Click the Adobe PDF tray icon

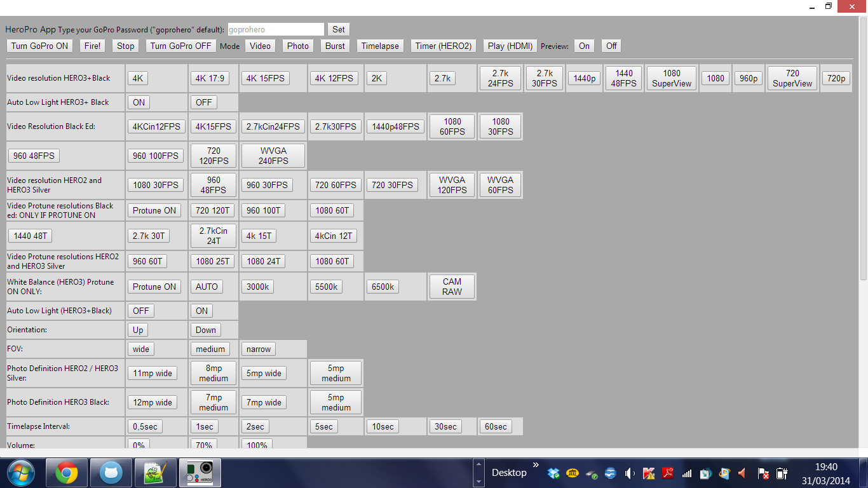tap(668, 473)
